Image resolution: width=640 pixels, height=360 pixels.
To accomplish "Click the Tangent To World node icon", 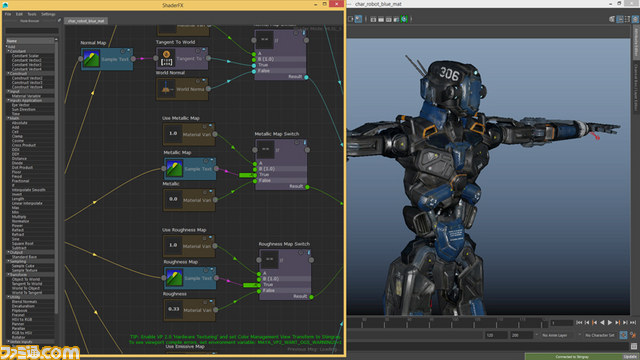I will coord(166,58).
